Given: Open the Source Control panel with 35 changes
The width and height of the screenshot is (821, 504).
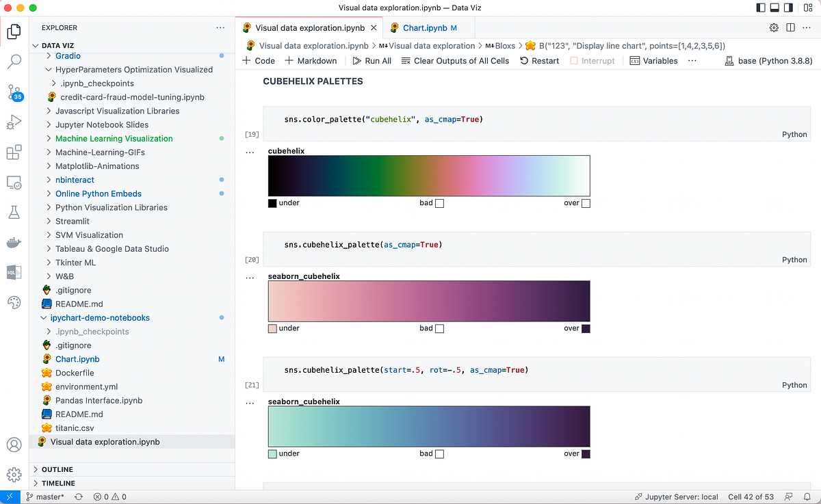Looking at the screenshot, I should 14,92.
